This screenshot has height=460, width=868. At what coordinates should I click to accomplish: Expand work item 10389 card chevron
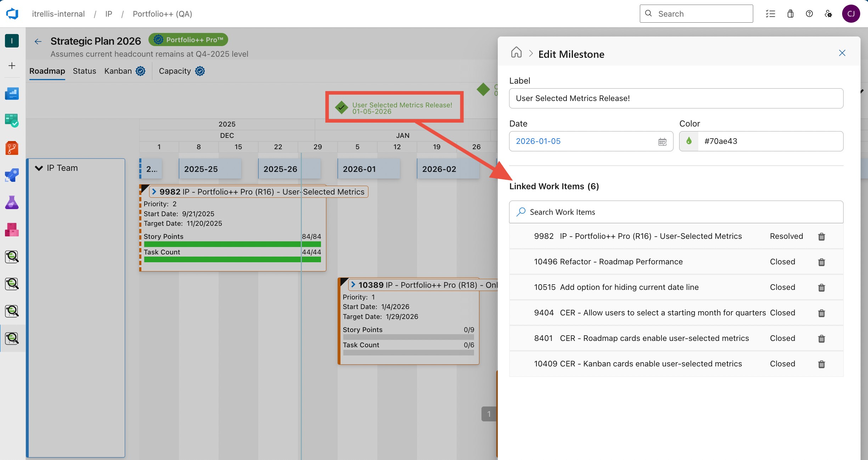[x=353, y=285]
